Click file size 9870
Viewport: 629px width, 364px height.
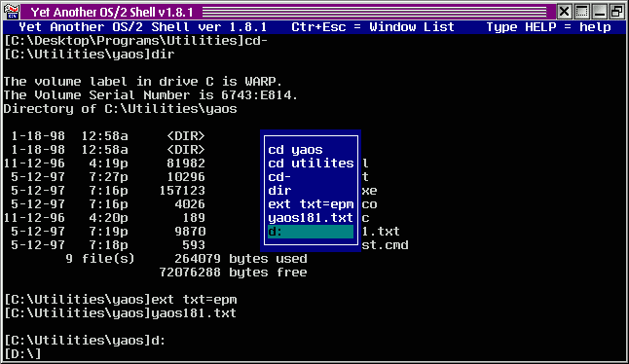coord(190,232)
